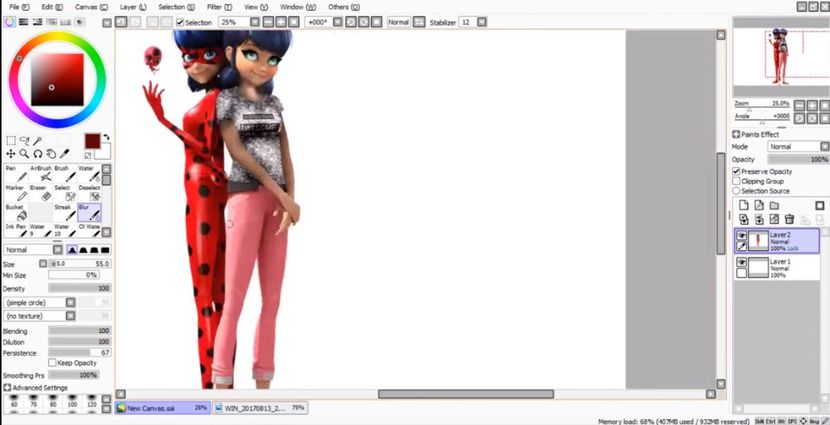Click the navigator preview thumbnail
The height and width of the screenshot is (425, 830).
click(781, 57)
